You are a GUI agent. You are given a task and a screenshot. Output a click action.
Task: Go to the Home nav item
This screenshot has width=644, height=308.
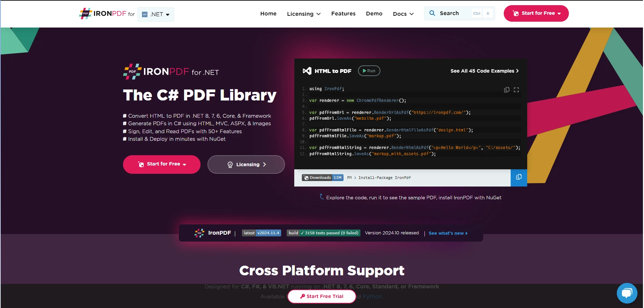pyautogui.click(x=268, y=13)
